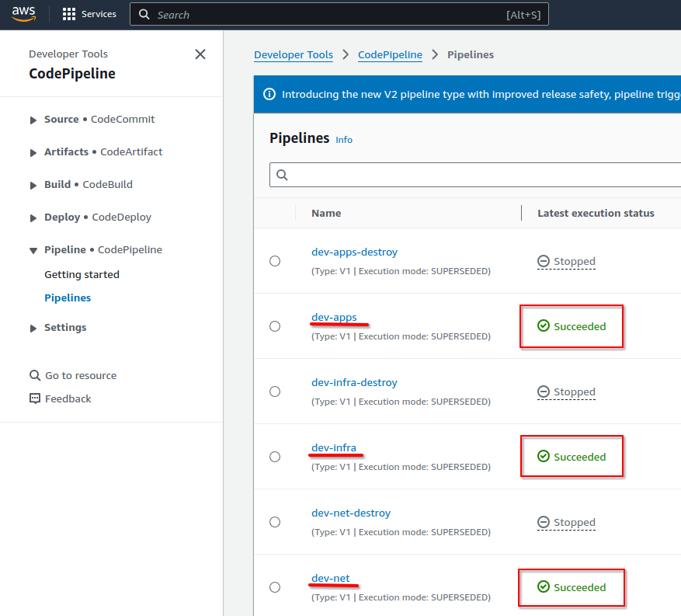The image size is (681, 616).
Task: Open the dev-net-destroy pipeline
Action: click(x=351, y=513)
